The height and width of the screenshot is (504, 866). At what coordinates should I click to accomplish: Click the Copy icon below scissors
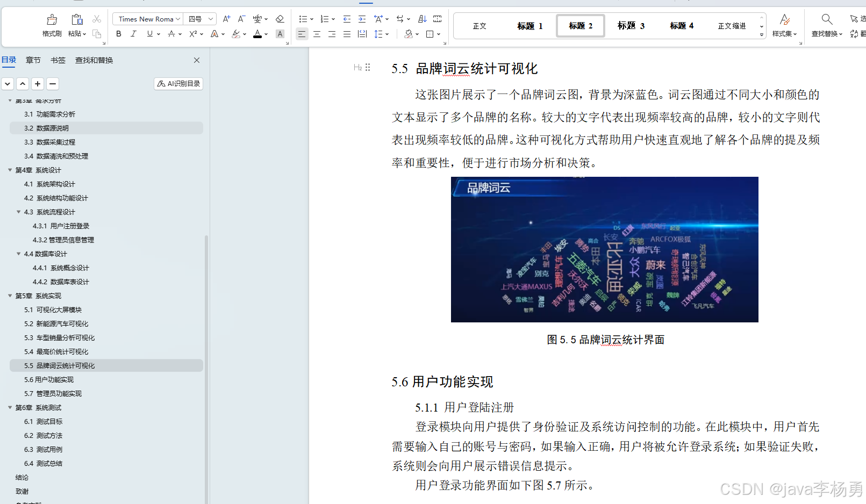[97, 34]
